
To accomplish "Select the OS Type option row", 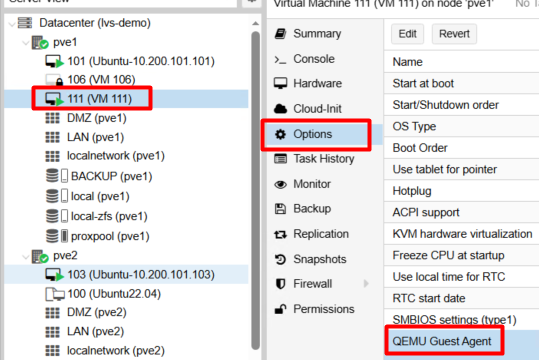I will 461,127.
